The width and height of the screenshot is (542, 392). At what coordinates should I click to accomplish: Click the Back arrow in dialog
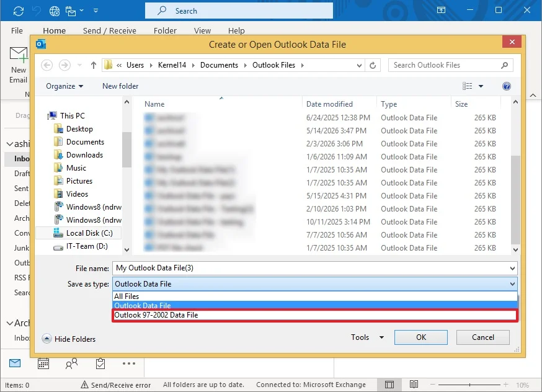[47, 65]
